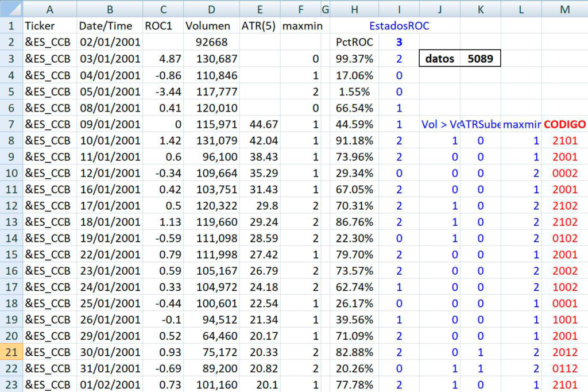
Task: Select the CODIGO value 2002
Action: (x=565, y=271)
